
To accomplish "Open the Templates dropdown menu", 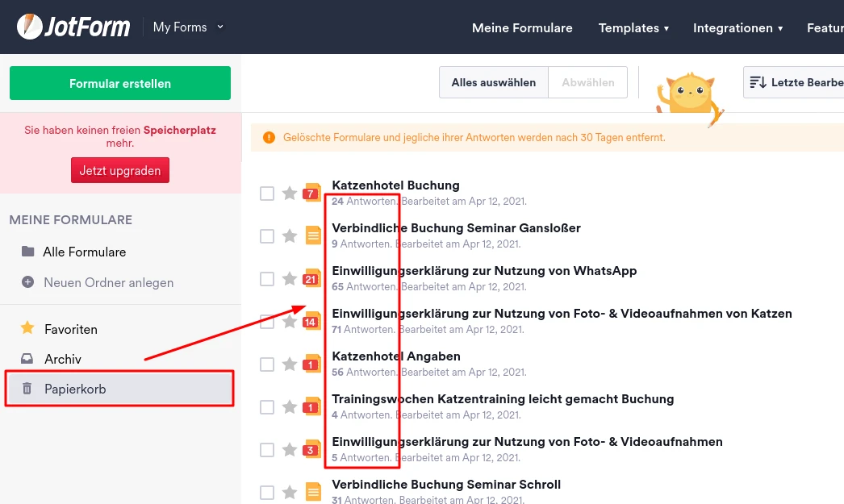I will coord(633,27).
